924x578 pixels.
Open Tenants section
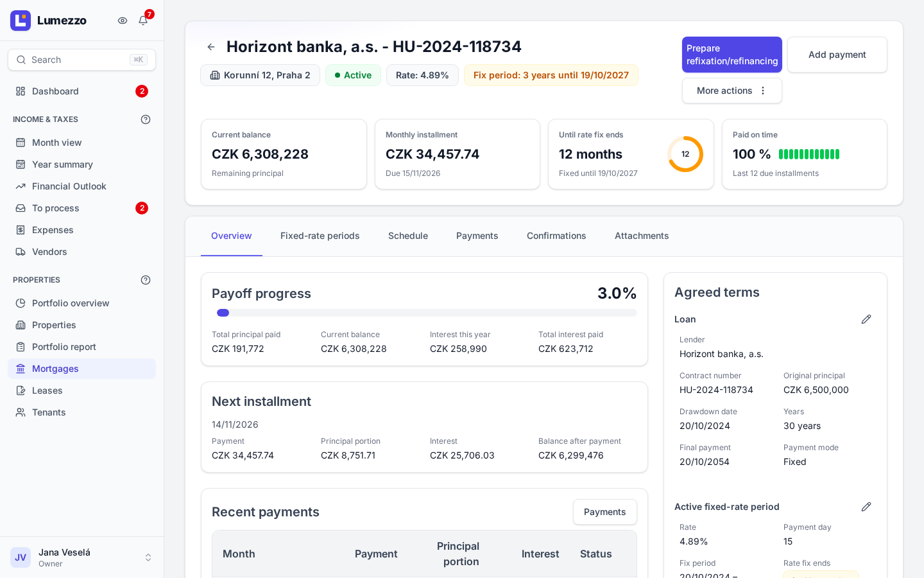[81, 412]
